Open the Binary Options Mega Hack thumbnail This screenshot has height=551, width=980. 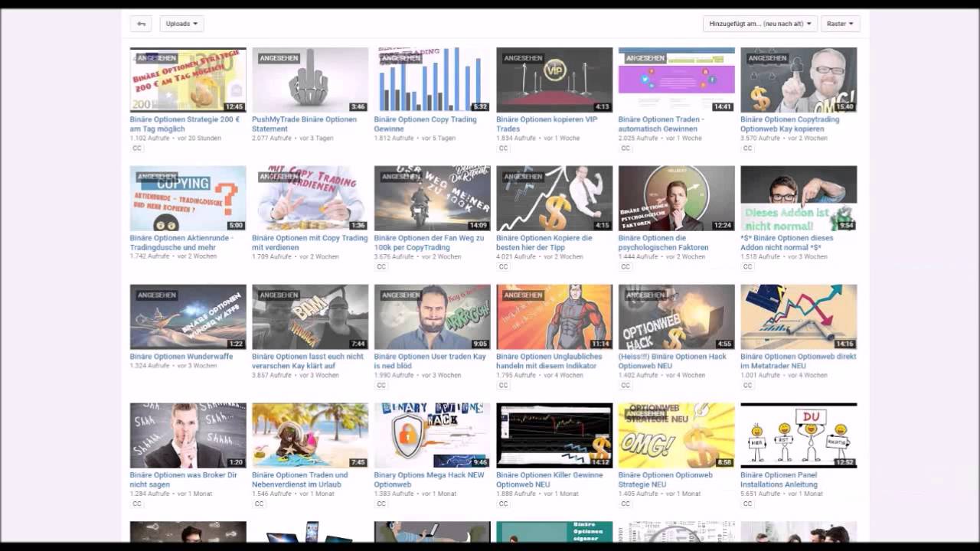point(432,435)
